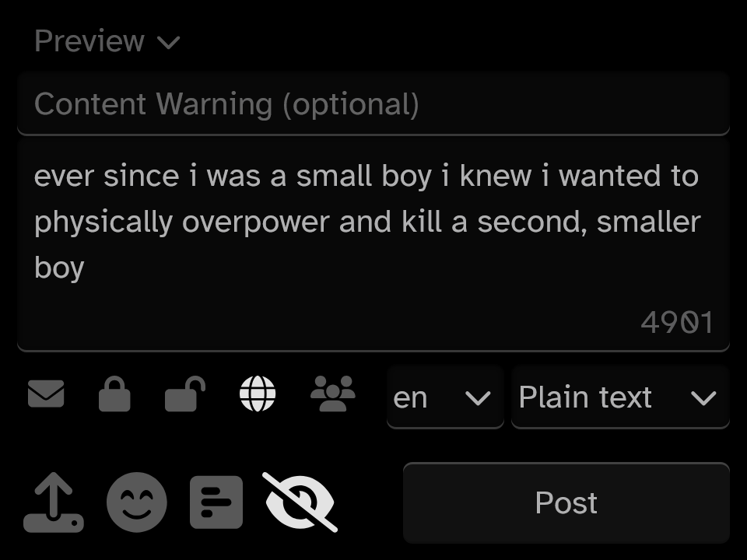Toggle sensitive media crossed-out eye icon
Viewport: 747px width, 560px height.
(300, 502)
